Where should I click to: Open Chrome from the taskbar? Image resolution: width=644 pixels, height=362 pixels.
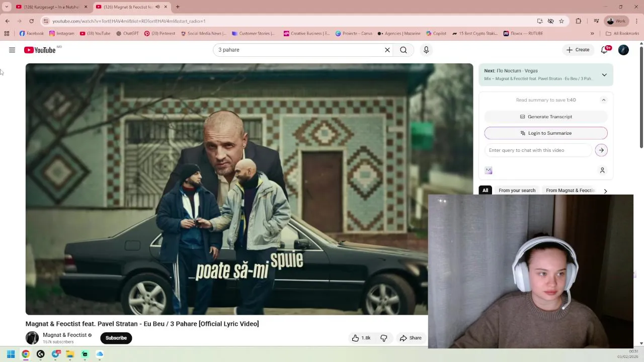[26, 354]
